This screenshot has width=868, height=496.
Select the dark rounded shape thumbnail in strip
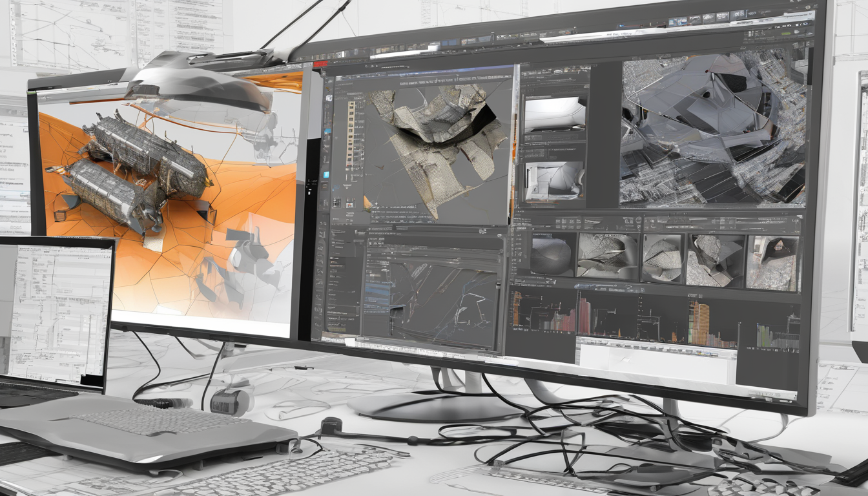(553, 255)
